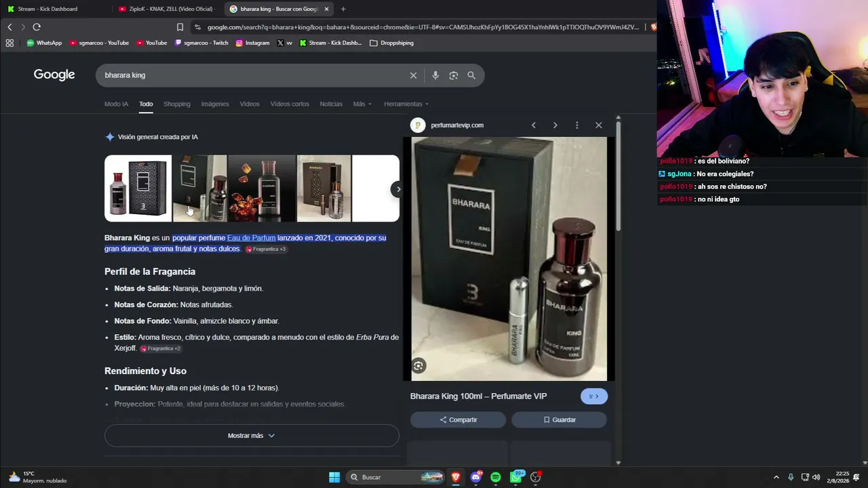Save the image using Guardar
This screenshot has height=488, width=868.
click(x=559, y=420)
